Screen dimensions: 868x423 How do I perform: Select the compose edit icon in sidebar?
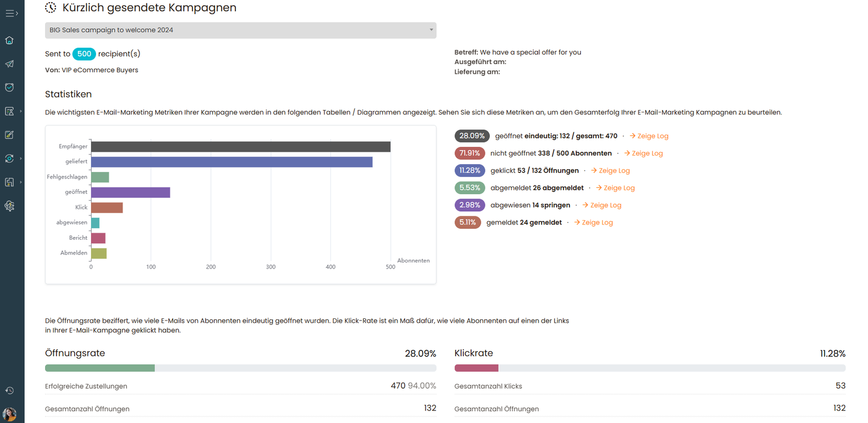point(9,134)
